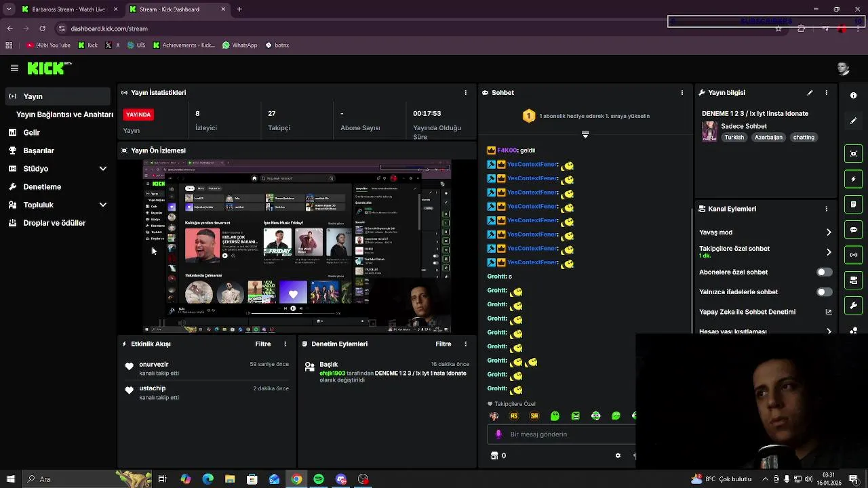
Task: Open Filtre in Etkinlik Akışı panel
Action: click(x=263, y=344)
